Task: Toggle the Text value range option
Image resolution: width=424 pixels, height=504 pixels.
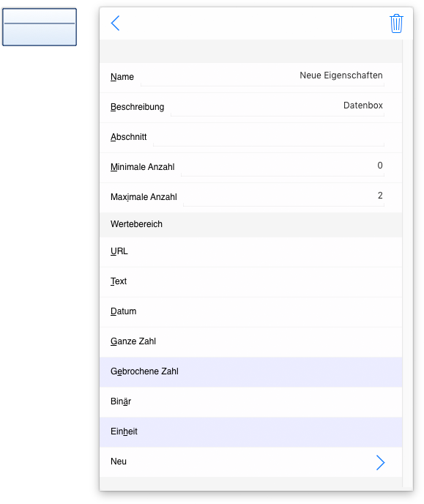Action: (x=251, y=282)
